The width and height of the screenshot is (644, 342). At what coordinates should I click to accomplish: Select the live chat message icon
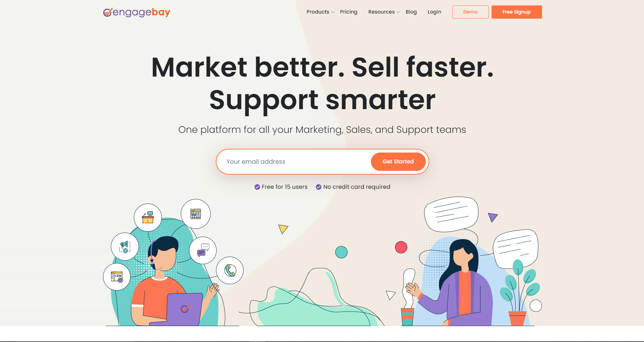[x=203, y=250]
